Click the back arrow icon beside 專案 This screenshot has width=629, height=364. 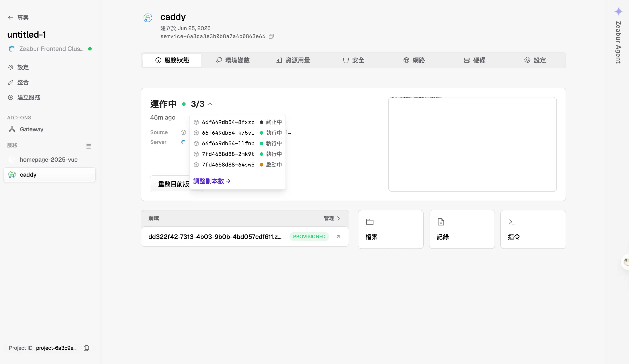(10, 18)
